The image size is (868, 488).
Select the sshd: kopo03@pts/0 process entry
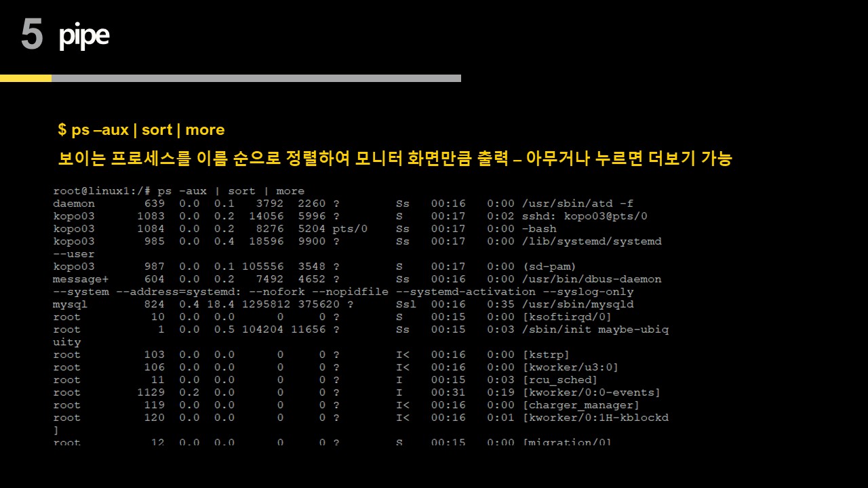point(584,216)
